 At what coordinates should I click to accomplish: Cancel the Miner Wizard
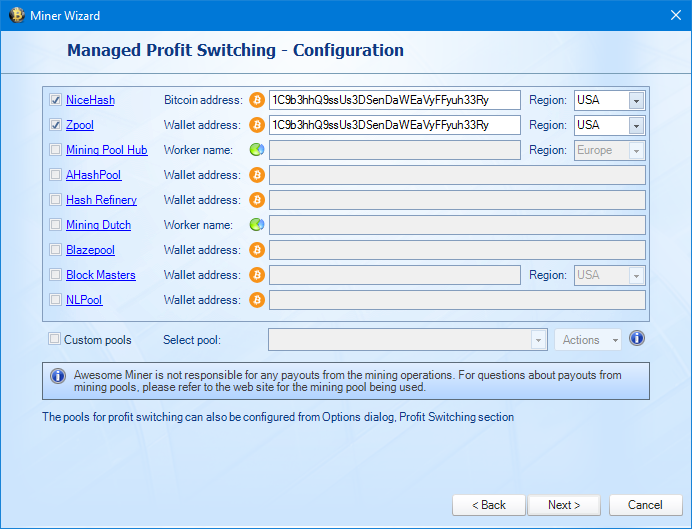pos(645,505)
